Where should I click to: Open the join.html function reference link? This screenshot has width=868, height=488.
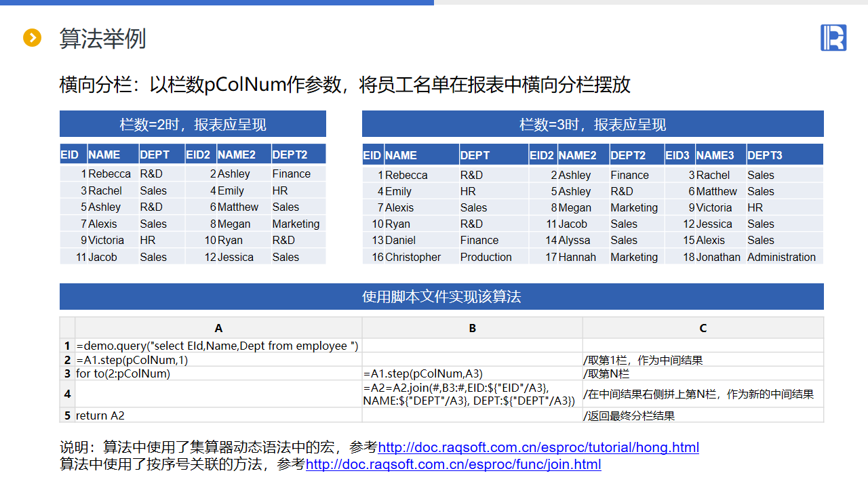453,464
